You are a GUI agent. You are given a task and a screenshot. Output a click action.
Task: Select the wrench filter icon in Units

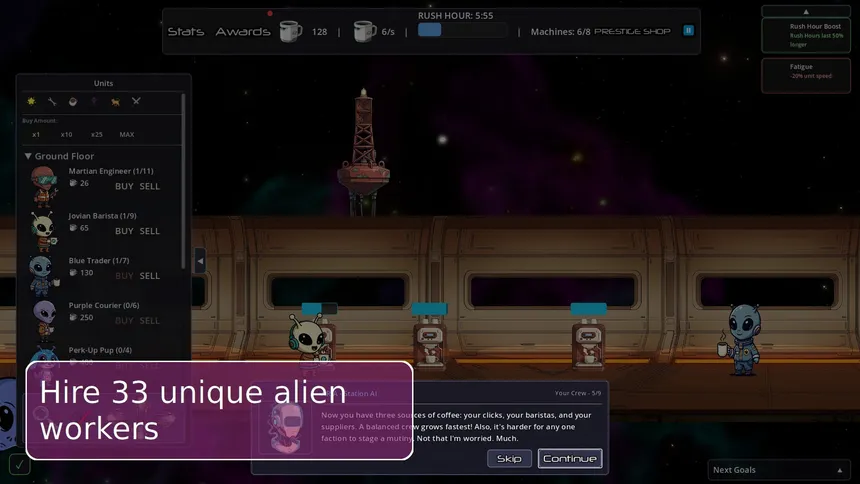tap(52, 101)
